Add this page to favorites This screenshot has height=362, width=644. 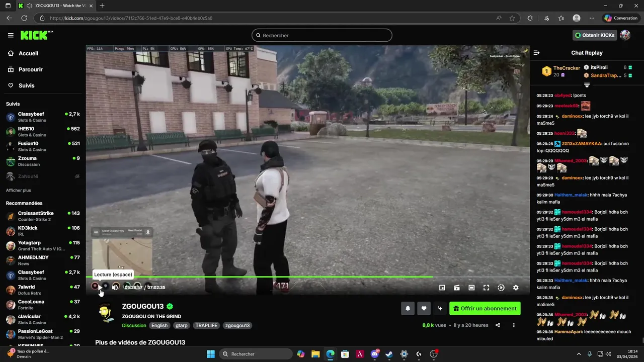pyautogui.click(x=512, y=18)
